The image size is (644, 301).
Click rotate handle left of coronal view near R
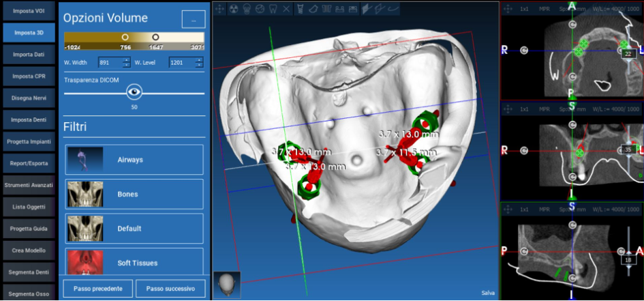pos(524,150)
